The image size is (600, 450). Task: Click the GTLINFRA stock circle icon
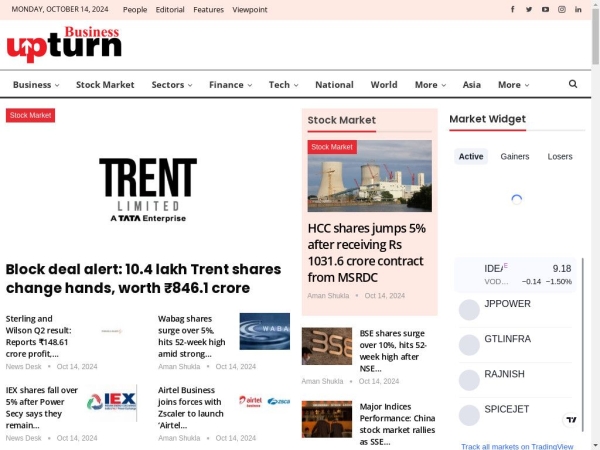point(469,345)
